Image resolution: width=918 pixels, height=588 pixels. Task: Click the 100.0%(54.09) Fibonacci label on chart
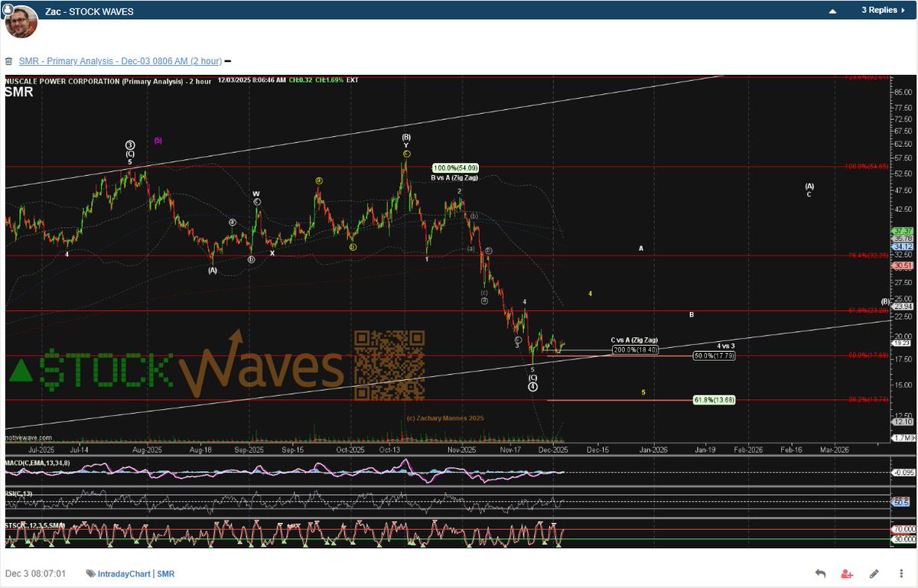pos(456,167)
